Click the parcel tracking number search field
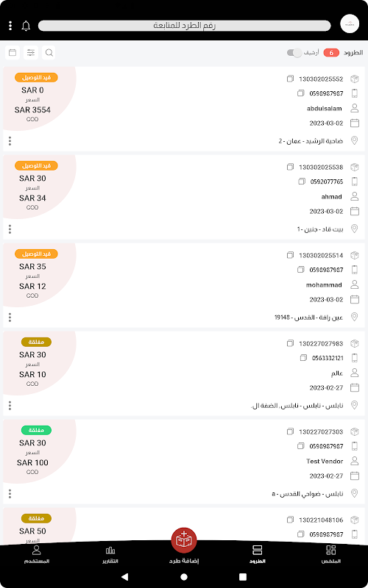Image resolution: width=368 pixels, height=588 pixels. pyautogui.click(x=185, y=26)
